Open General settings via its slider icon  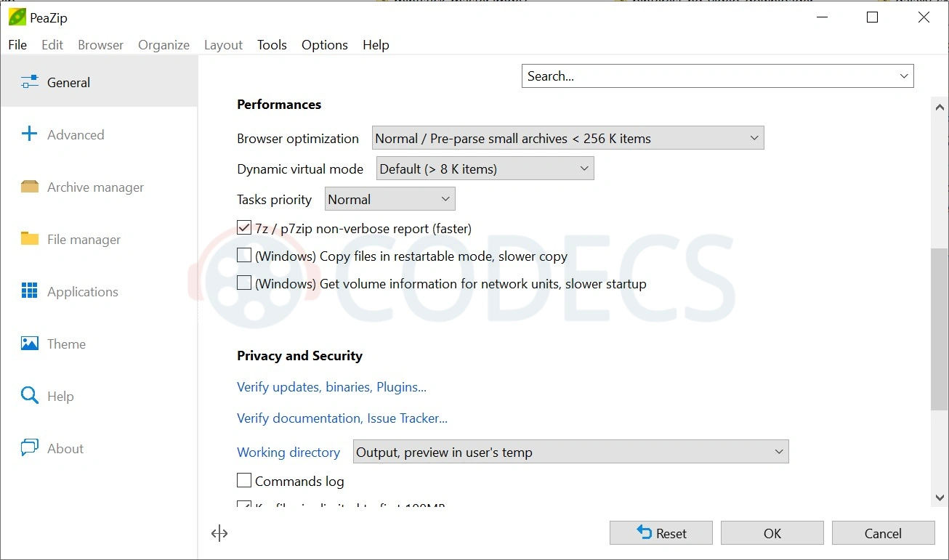pos(29,82)
